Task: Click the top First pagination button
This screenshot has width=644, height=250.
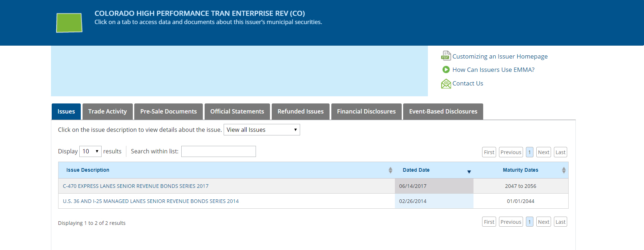Action: point(489,152)
